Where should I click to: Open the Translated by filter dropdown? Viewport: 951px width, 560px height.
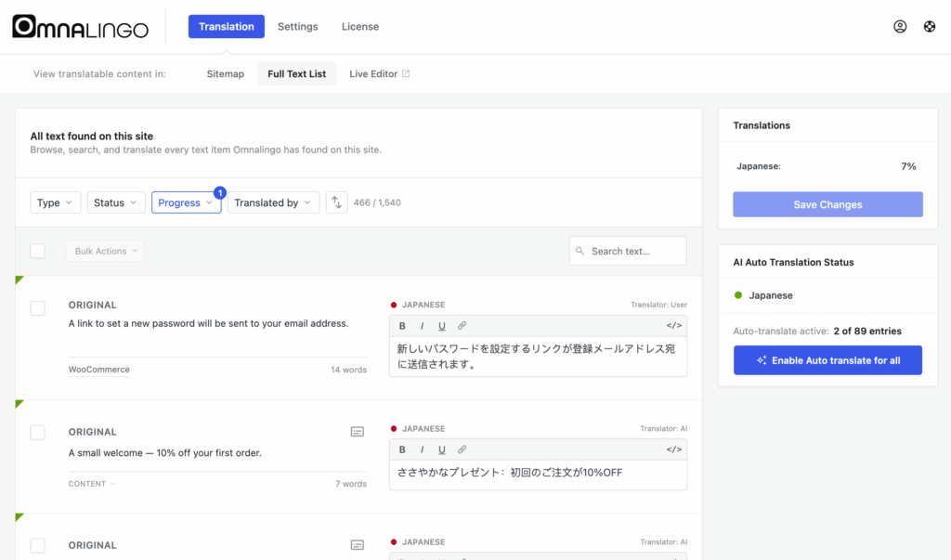pyautogui.click(x=274, y=202)
